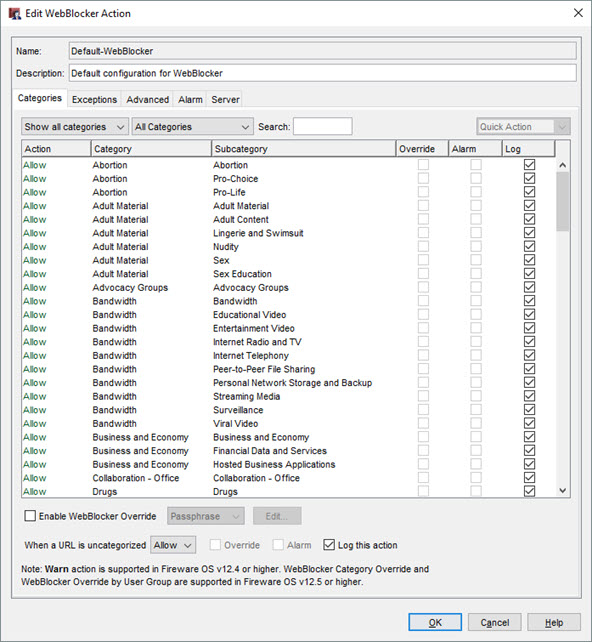Toggle Log for Hosted Business Applications
This screenshot has height=642, width=592.
(x=529, y=464)
